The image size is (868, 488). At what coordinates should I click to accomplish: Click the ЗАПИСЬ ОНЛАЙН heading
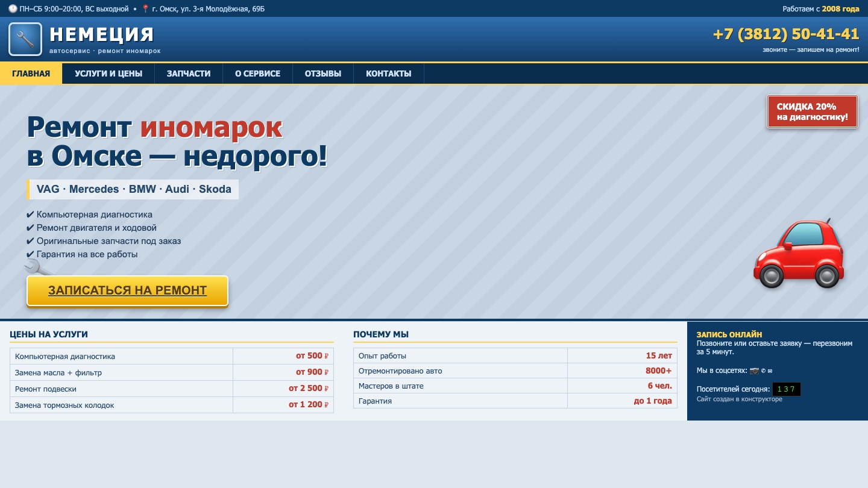[729, 334]
